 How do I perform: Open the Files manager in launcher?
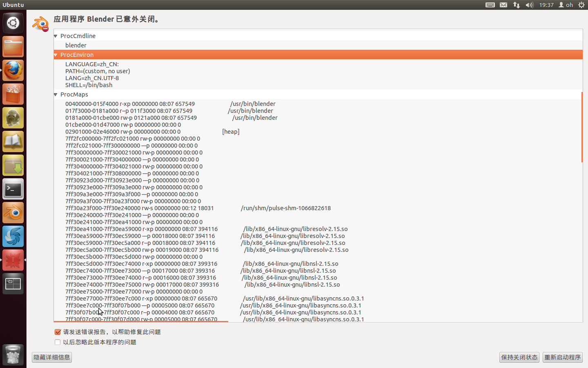(x=13, y=47)
